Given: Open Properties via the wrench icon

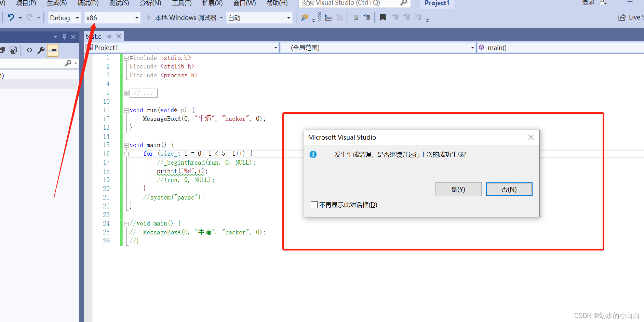Looking at the screenshot, I should tap(41, 50).
